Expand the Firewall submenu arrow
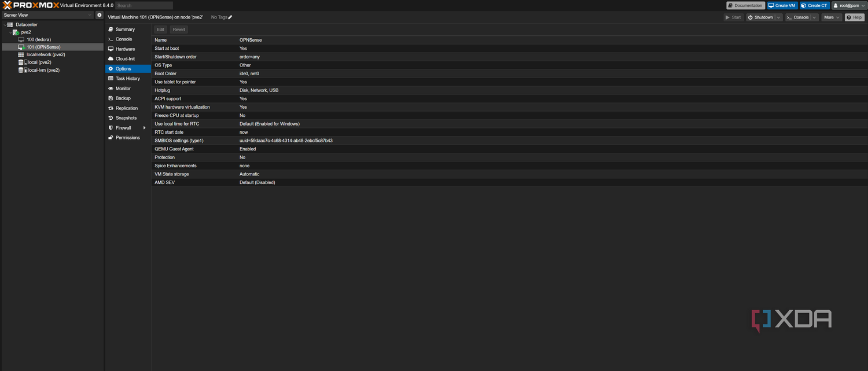 145,128
